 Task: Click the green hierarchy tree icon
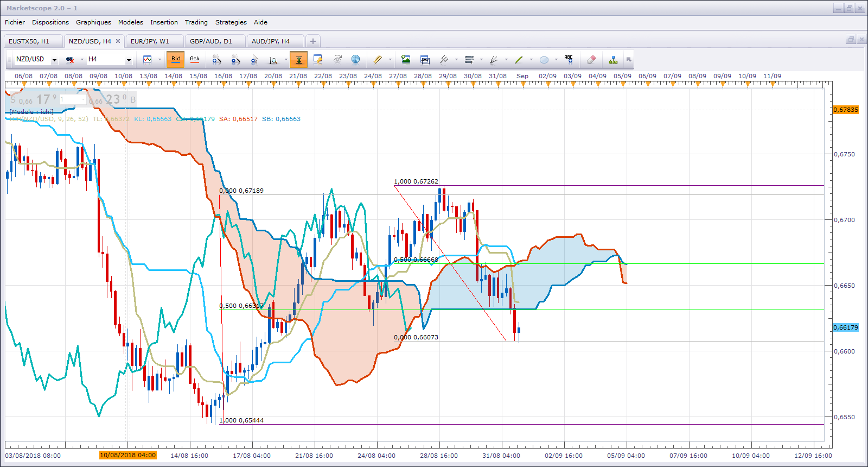613,60
